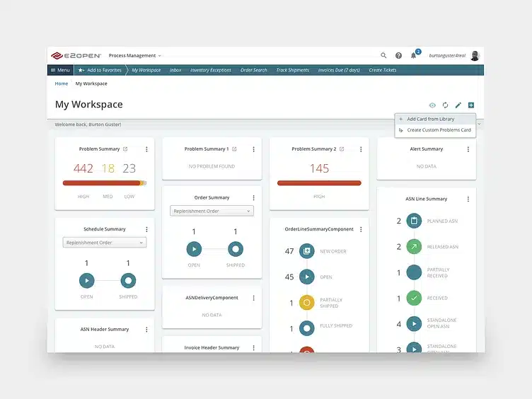
Task: Open the notifications bell icon
Action: click(413, 56)
